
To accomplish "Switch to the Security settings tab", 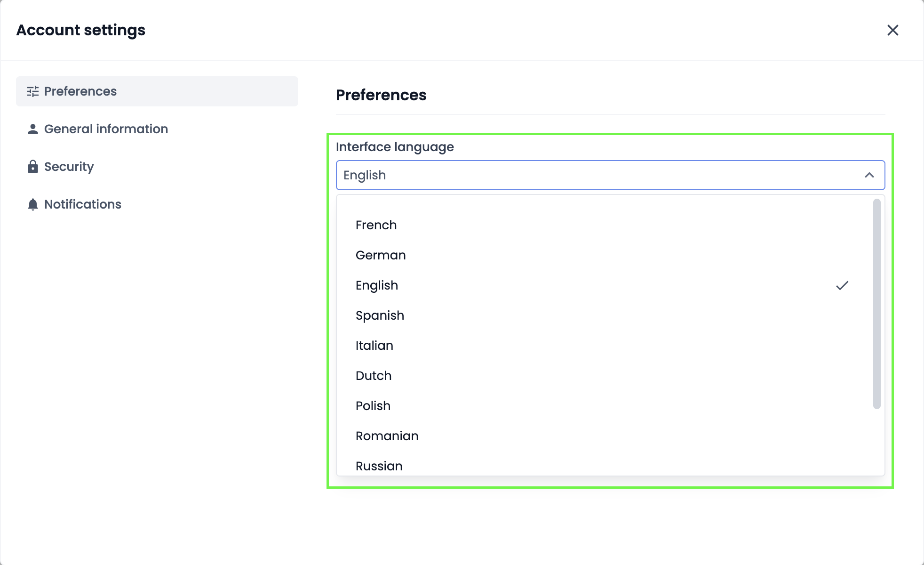I will [69, 167].
